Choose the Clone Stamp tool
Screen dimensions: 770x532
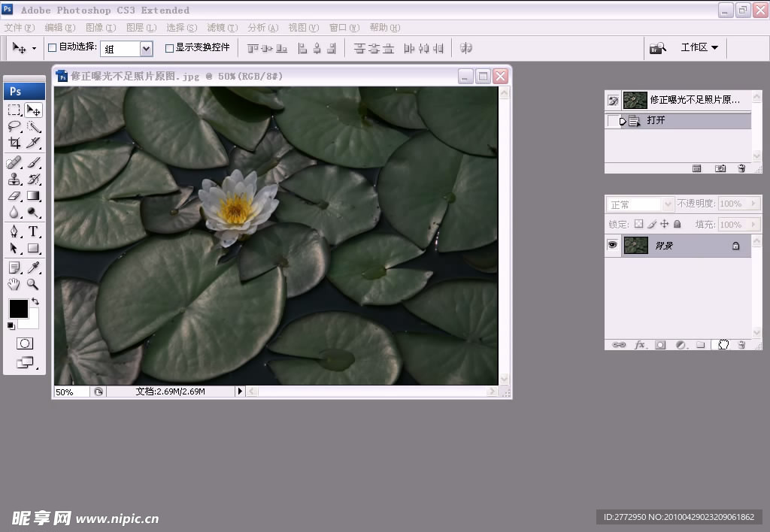[14, 179]
